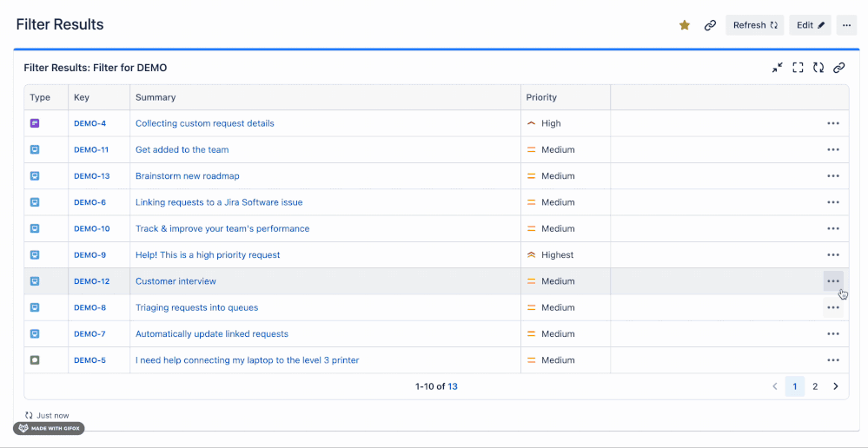Click the Edit dashboard button

click(811, 25)
